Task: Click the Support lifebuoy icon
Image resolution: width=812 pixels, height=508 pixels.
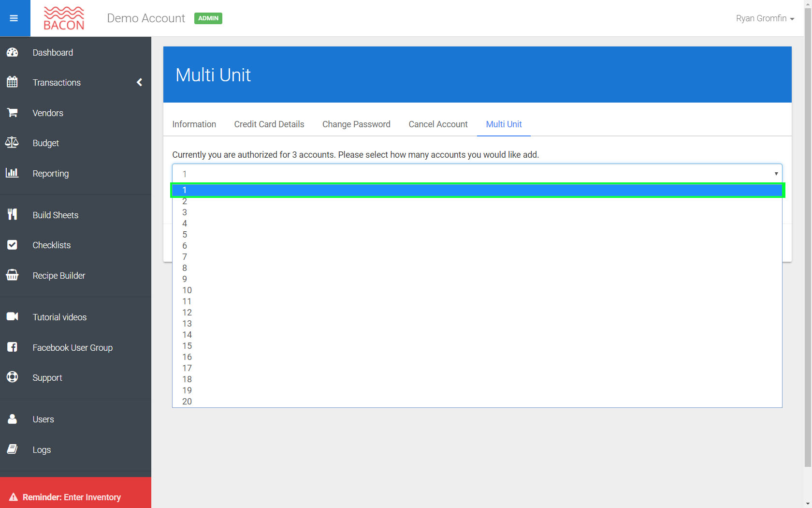Action: tap(13, 377)
